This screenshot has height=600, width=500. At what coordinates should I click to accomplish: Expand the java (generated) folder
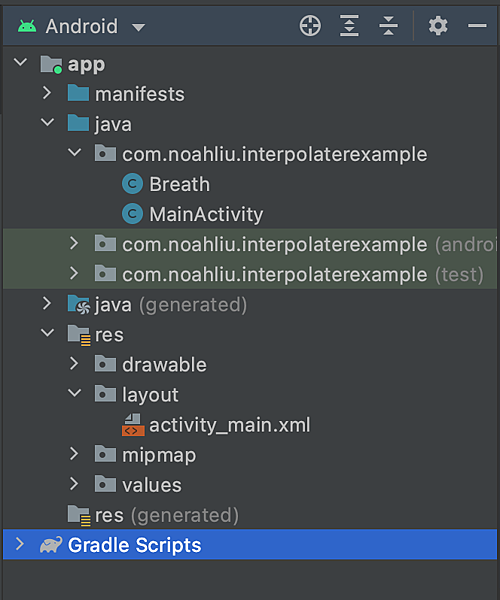coord(47,303)
